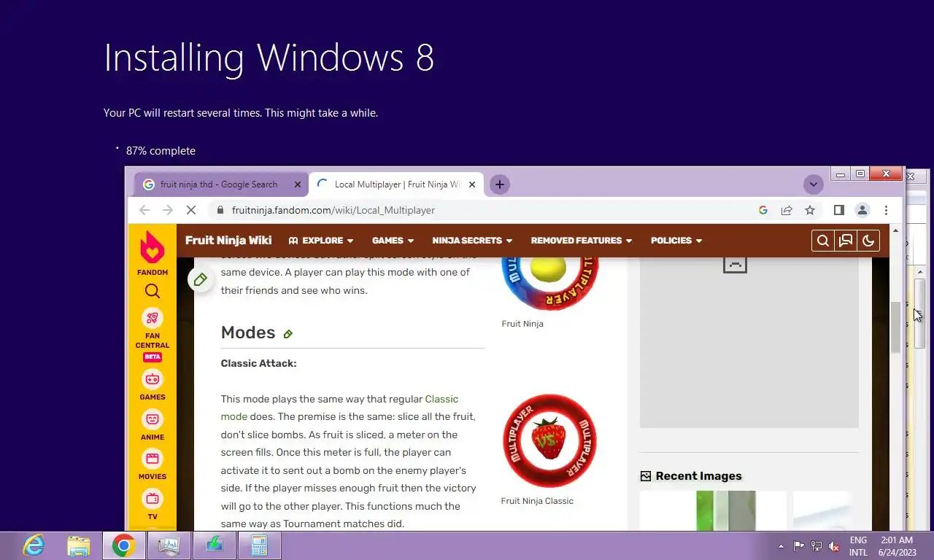Open the Games sidebar icon
This screenshot has width=934, height=560.
tap(152, 379)
